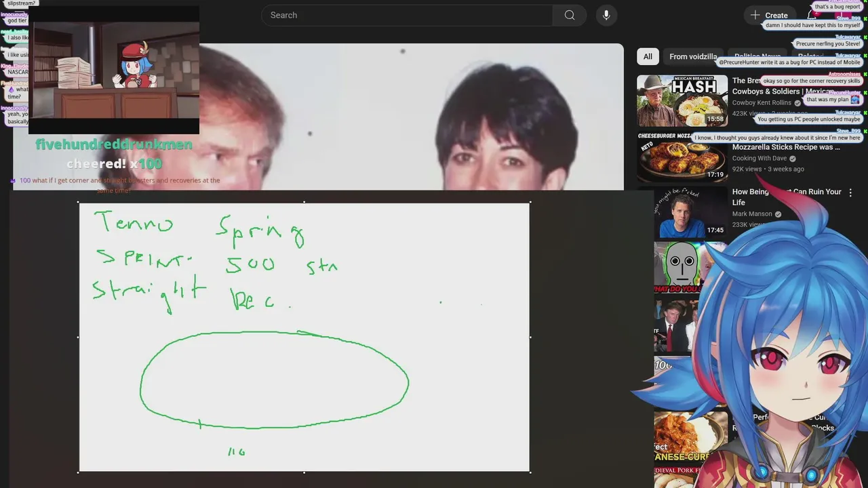This screenshot has width=868, height=488.
Task: Click whiteboard top-center selection handle
Action: coord(304,202)
